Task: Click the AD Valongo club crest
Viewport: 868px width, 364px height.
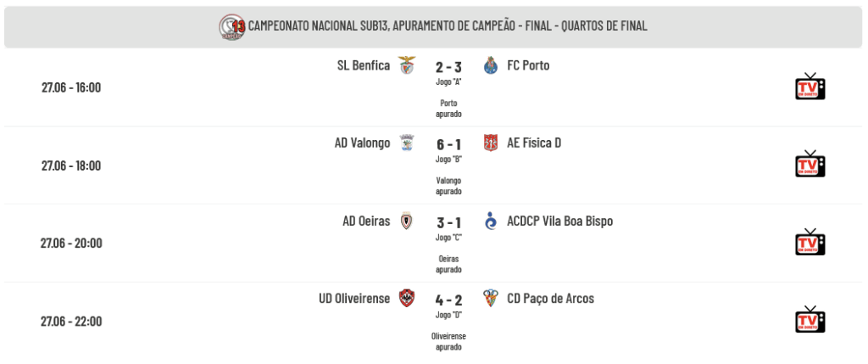Action: tap(407, 143)
